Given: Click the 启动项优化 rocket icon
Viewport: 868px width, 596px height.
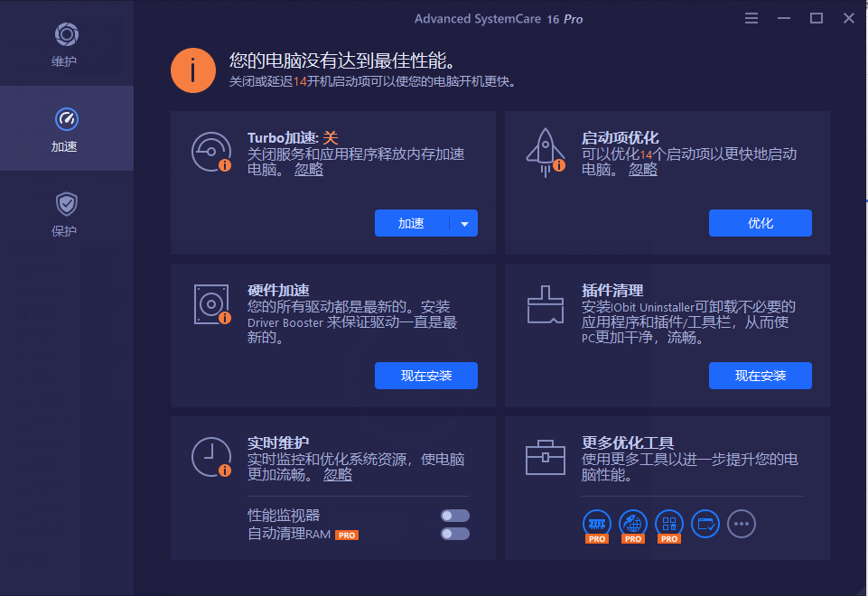Looking at the screenshot, I should pos(546,149).
